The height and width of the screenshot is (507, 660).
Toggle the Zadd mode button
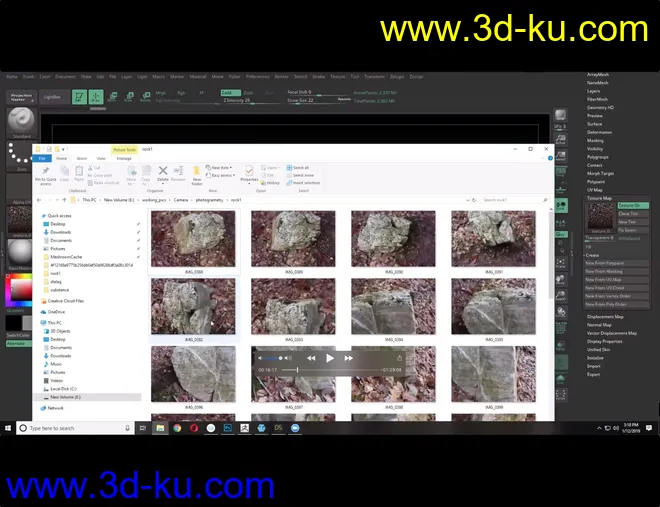tap(231, 93)
